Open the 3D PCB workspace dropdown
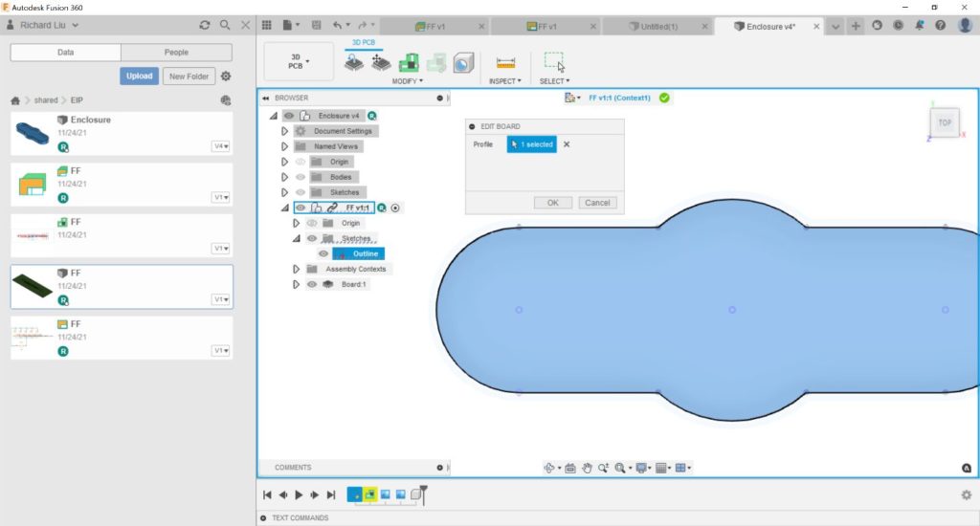Viewport: 980px width, 526px height. pyautogui.click(x=298, y=62)
